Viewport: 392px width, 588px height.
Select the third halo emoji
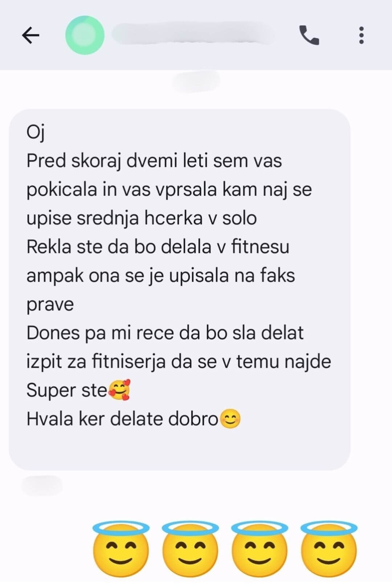[x=260, y=549]
